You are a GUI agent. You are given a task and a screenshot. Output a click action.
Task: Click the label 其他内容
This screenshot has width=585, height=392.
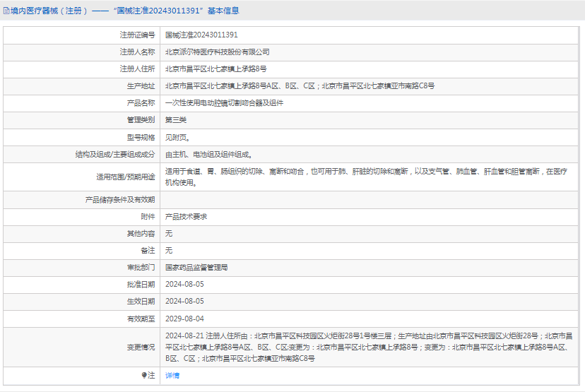[141, 234]
